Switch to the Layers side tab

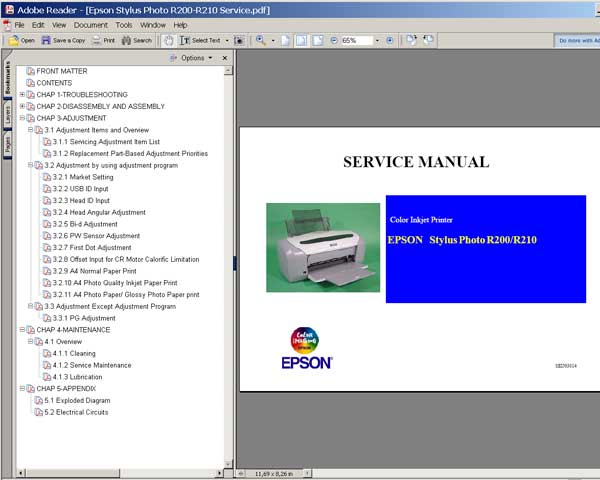pyautogui.click(x=8, y=114)
